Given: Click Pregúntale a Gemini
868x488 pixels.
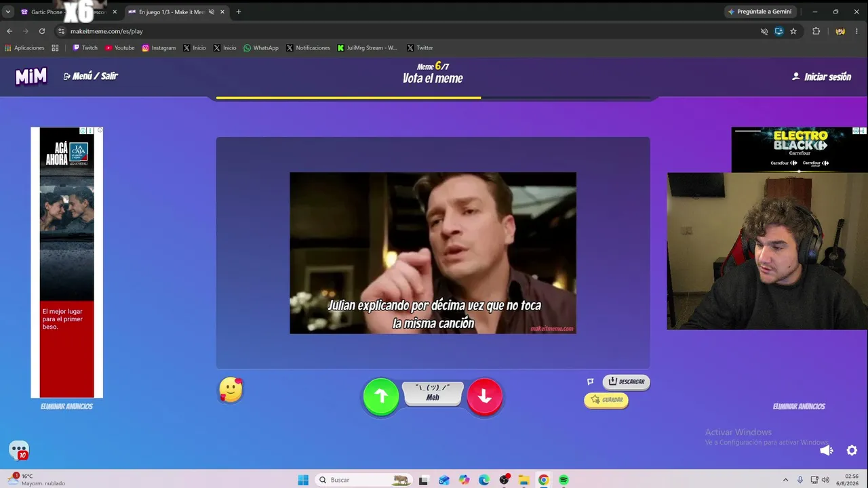Looking at the screenshot, I should [x=759, y=12].
